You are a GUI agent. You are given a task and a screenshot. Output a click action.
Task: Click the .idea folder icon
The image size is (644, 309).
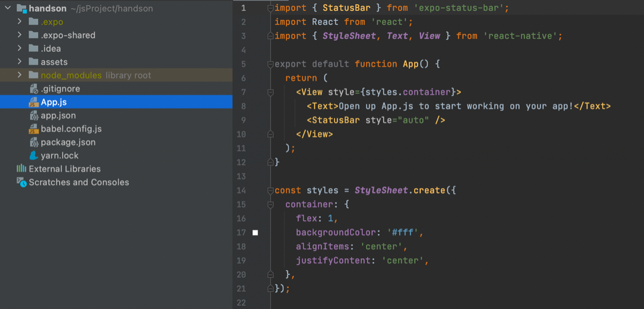[x=33, y=49]
